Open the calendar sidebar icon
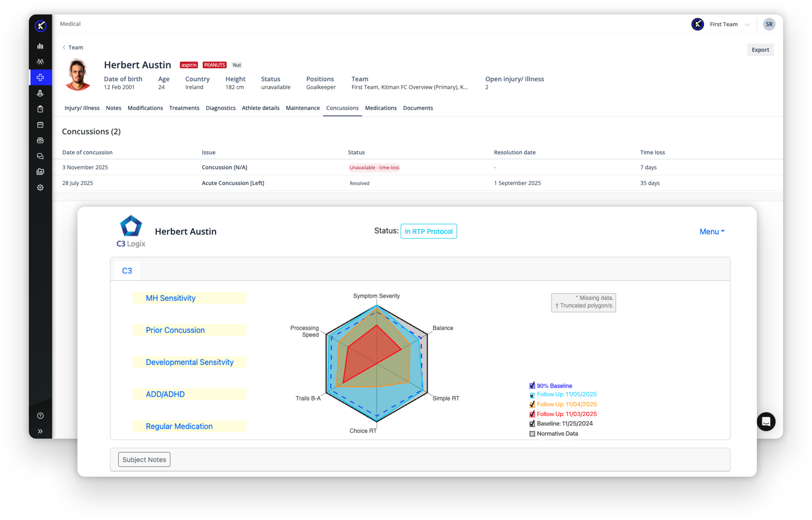The width and height of the screenshot is (812, 520). (x=40, y=125)
